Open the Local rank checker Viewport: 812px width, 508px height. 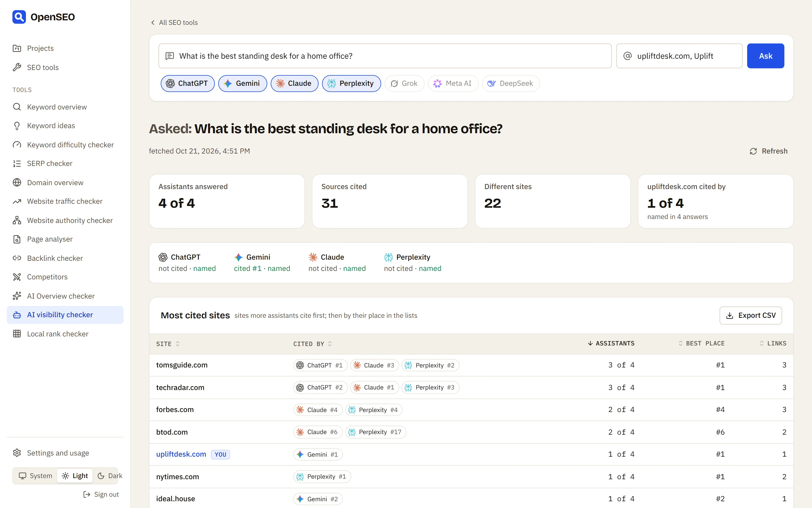[x=65, y=334]
